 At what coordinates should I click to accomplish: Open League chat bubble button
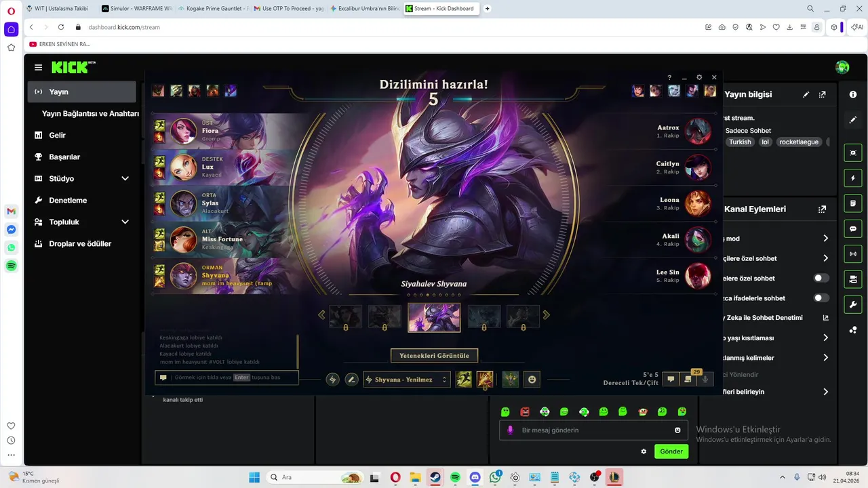pos(671,380)
